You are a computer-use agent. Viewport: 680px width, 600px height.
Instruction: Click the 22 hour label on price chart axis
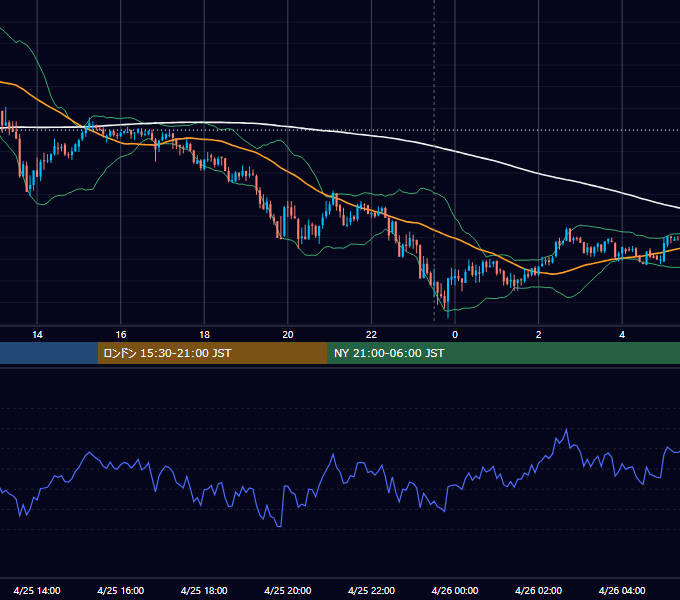[371, 335]
